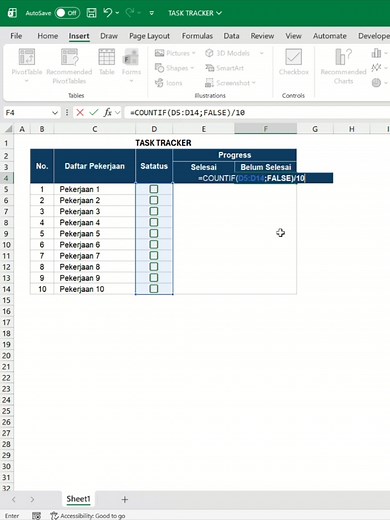390x520 pixels.
Task: Click the next sheet arrow
Action: [x=32, y=499]
